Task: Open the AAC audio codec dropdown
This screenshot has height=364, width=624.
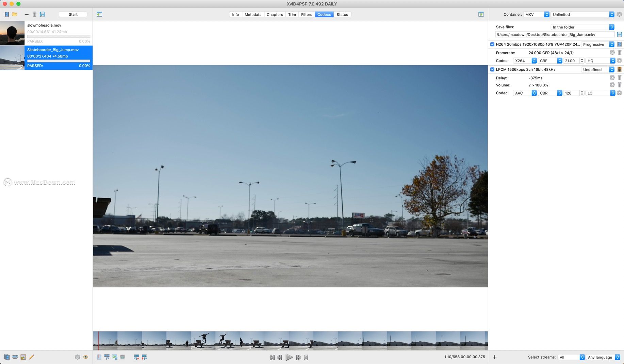Action: point(525,93)
